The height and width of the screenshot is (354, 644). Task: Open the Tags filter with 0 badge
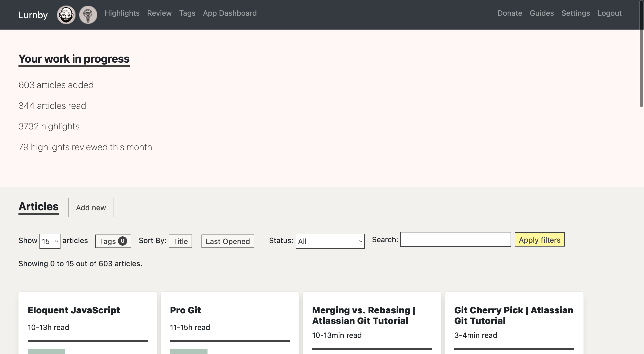[x=113, y=241]
